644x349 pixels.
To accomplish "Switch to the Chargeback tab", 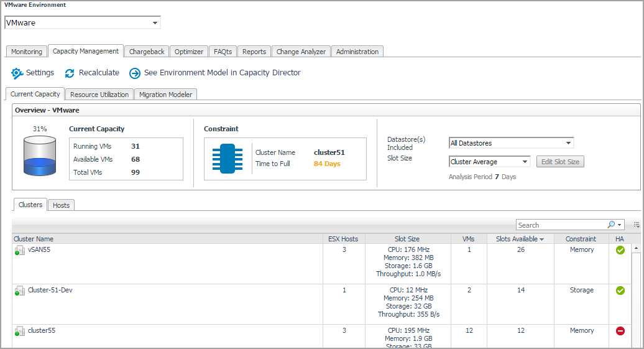I will pos(147,52).
